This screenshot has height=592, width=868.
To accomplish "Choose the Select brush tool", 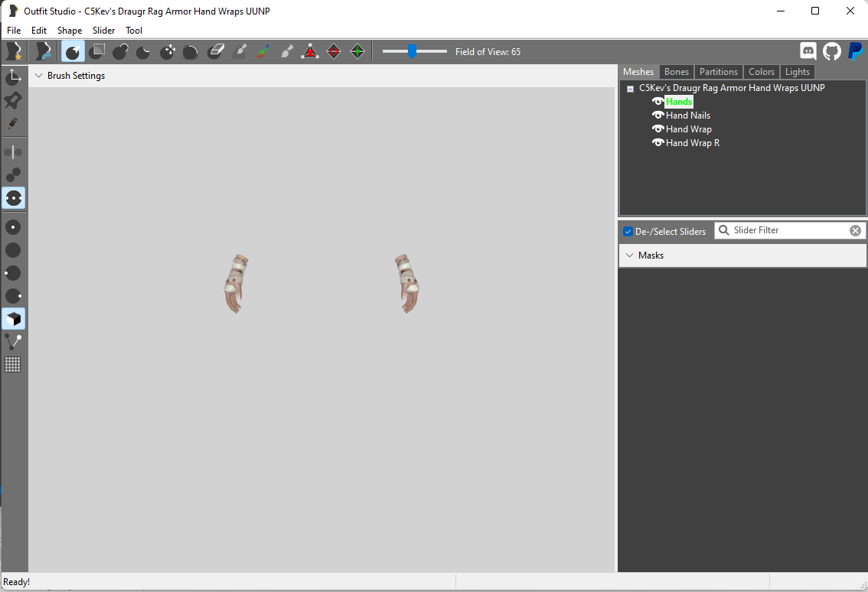I will click(73, 51).
